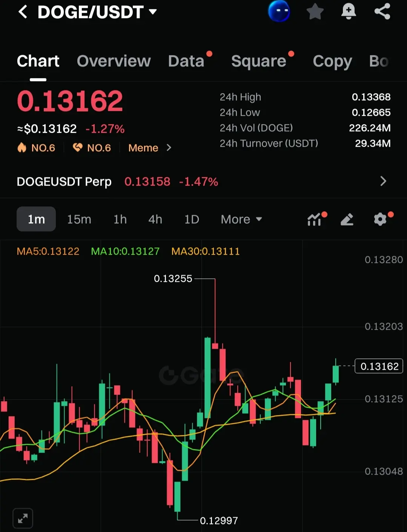Image resolution: width=407 pixels, height=532 pixels.
Task: Share the DOGE/USDT chart
Action: click(x=382, y=11)
